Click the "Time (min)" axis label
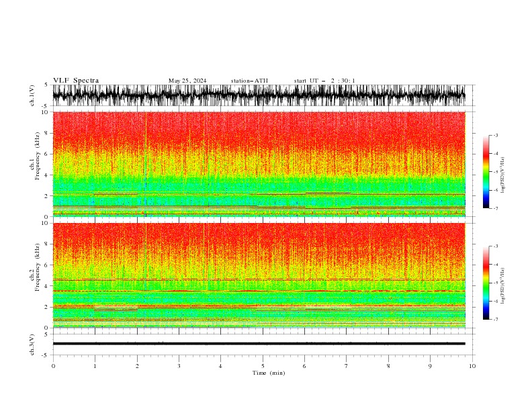The height and width of the screenshot is (411, 532). pos(269,373)
